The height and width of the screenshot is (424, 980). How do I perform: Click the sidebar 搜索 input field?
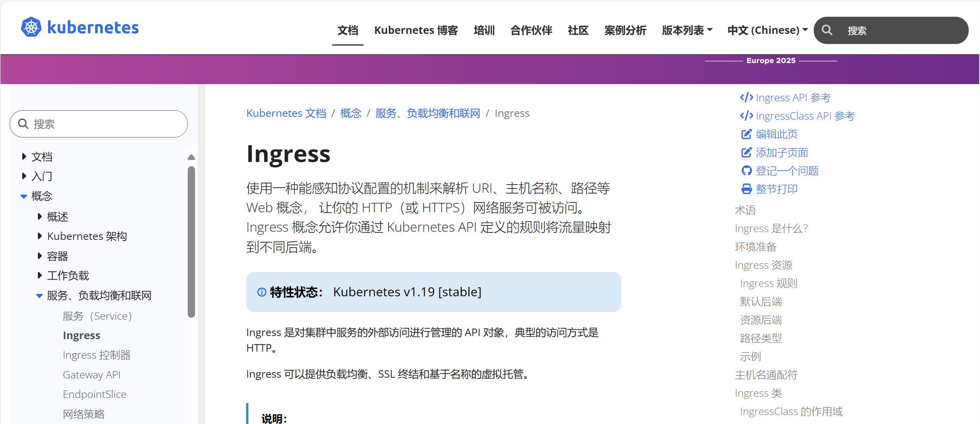coord(99,124)
